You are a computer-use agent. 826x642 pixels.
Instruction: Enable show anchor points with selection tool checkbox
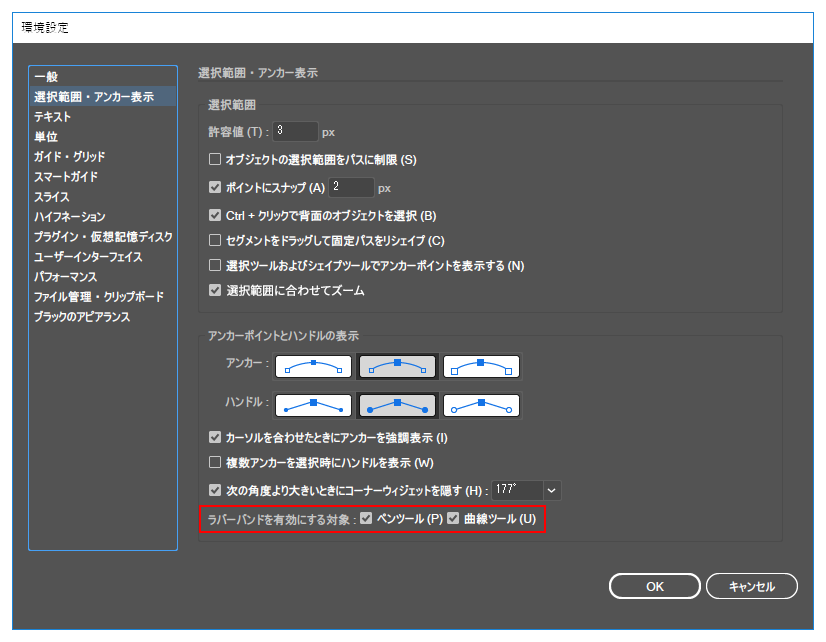coord(215,266)
